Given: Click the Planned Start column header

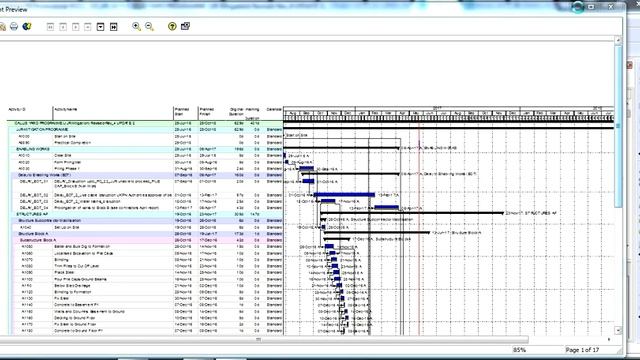Looking at the screenshot, I should [182, 111].
